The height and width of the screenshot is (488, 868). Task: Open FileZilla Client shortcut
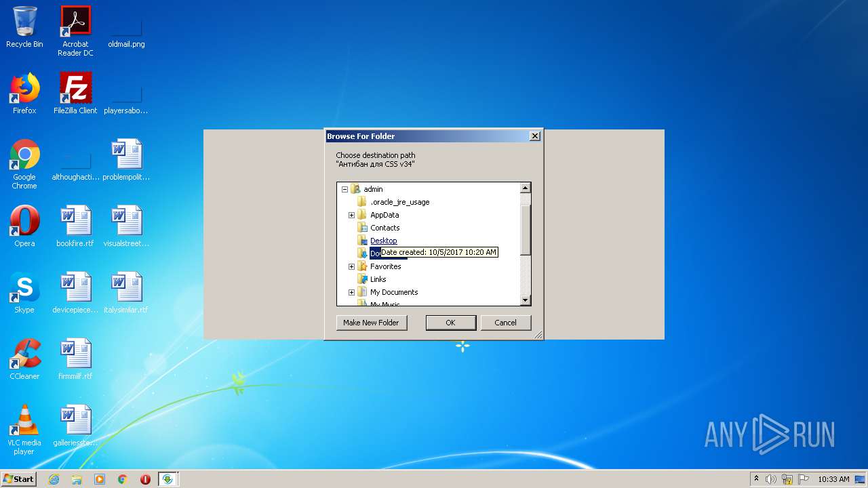[75, 94]
